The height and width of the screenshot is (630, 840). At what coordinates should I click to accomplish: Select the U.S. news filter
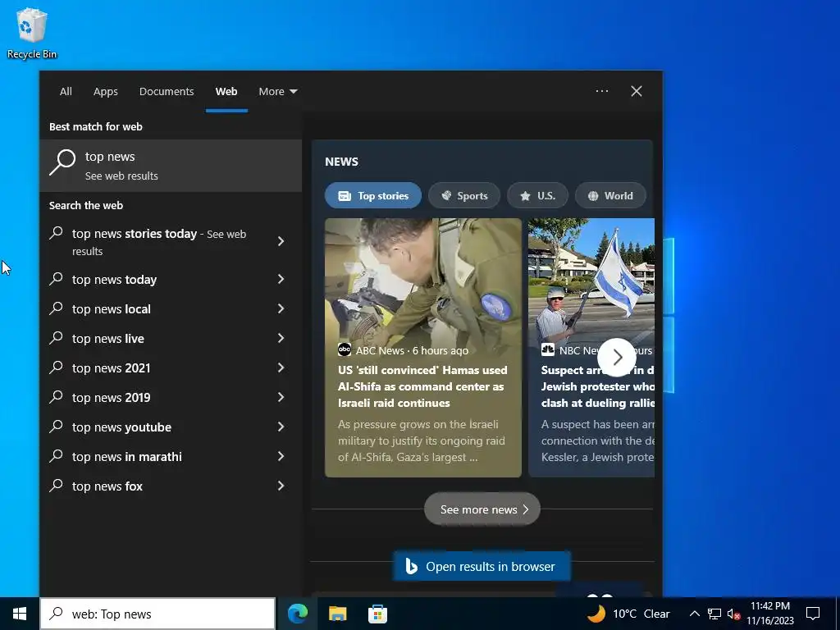[x=538, y=196]
